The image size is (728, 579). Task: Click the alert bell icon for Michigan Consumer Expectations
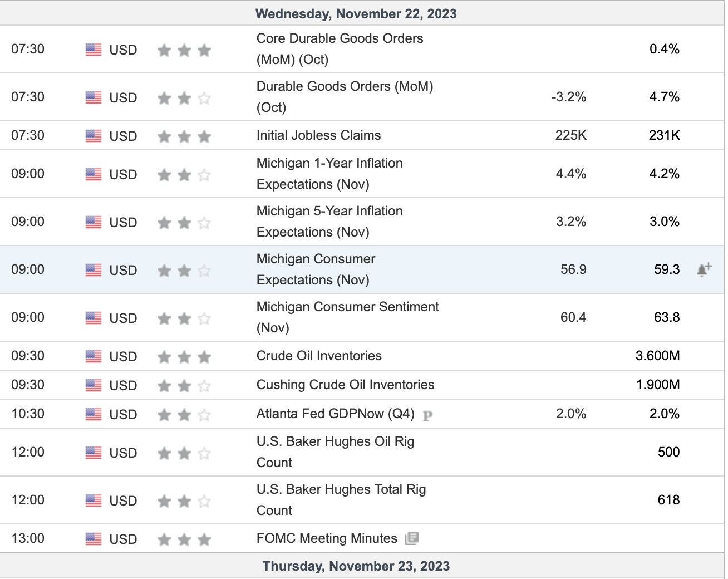[704, 270]
